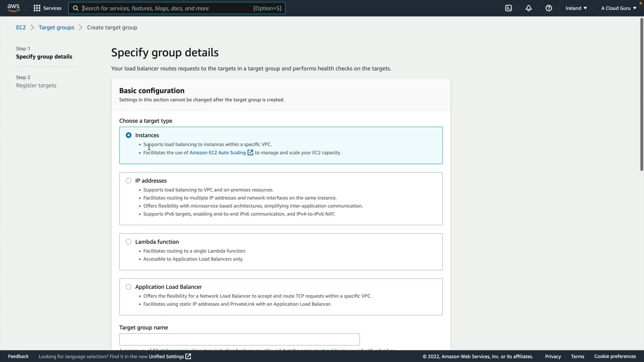Navigate to Target groups breadcrumb
The height and width of the screenshot is (362, 644).
[56, 27]
